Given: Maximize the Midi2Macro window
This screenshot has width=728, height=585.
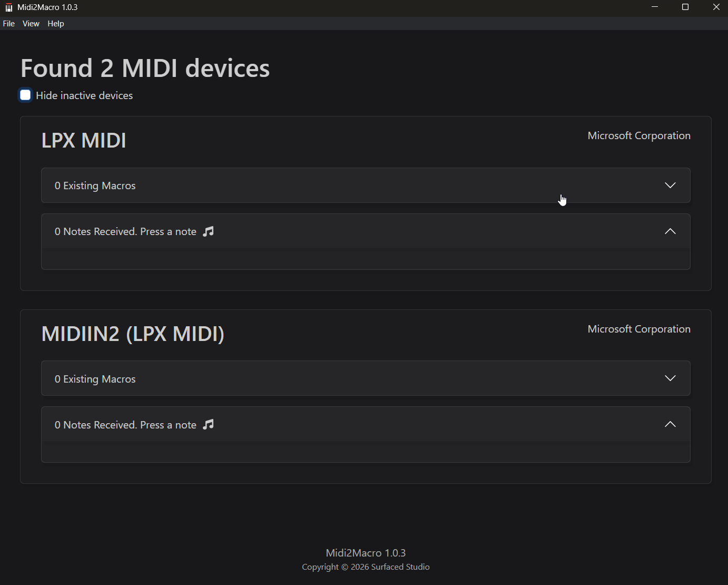Looking at the screenshot, I should tap(685, 7).
